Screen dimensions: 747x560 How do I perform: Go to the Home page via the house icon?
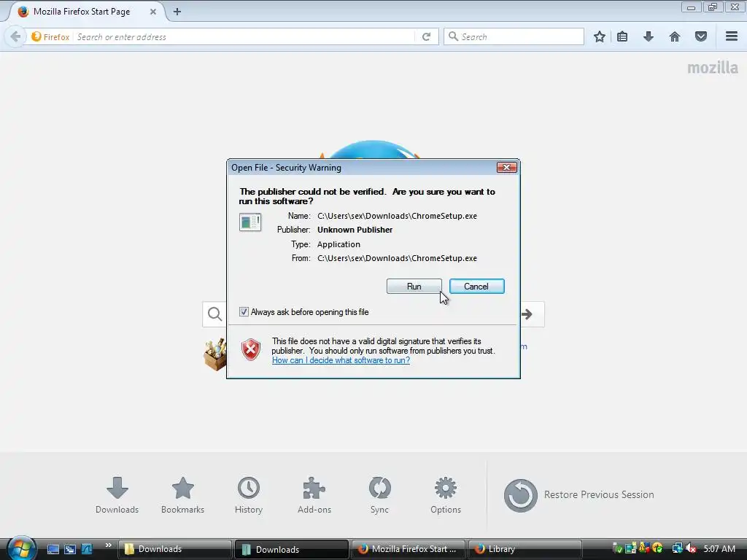click(x=675, y=36)
